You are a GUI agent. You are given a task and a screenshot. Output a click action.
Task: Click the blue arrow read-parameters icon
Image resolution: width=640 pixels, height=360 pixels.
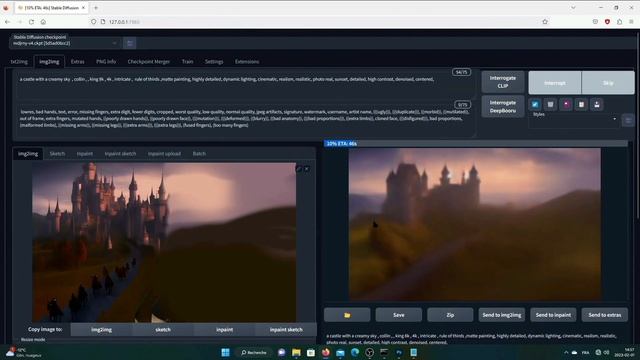point(535,104)
